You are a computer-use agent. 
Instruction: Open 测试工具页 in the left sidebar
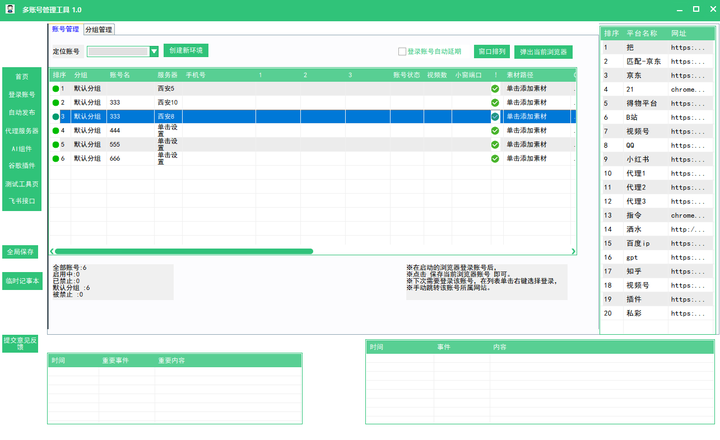[x=22, y=184]
